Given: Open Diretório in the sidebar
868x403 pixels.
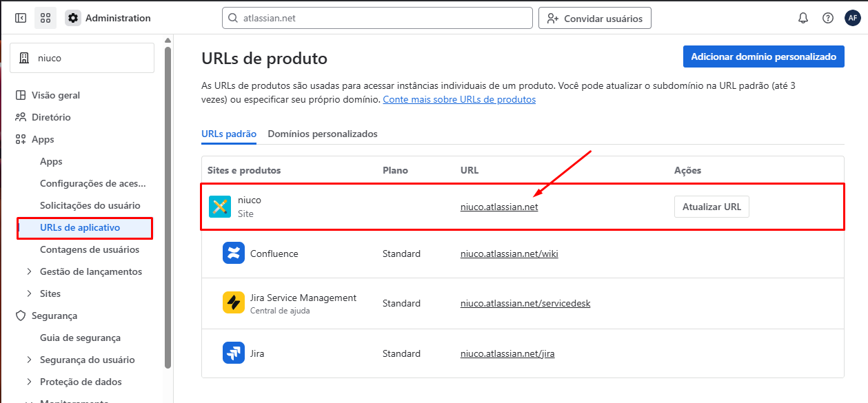Looking at the screenshot, I should [51, 117].
